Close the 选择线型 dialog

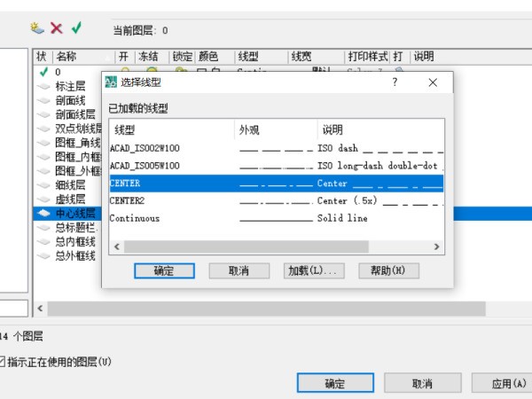pyautogui.click(x=433, y=82)
